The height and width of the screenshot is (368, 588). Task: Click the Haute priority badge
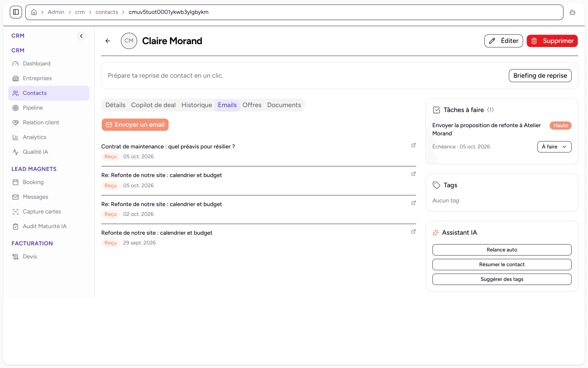point(561,126)
